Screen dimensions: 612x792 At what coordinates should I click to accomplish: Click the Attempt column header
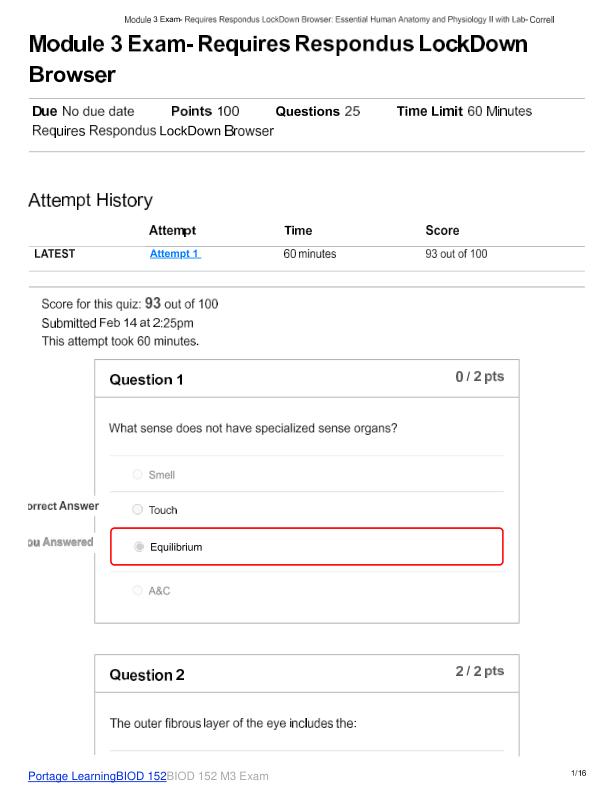click(172, 230)
